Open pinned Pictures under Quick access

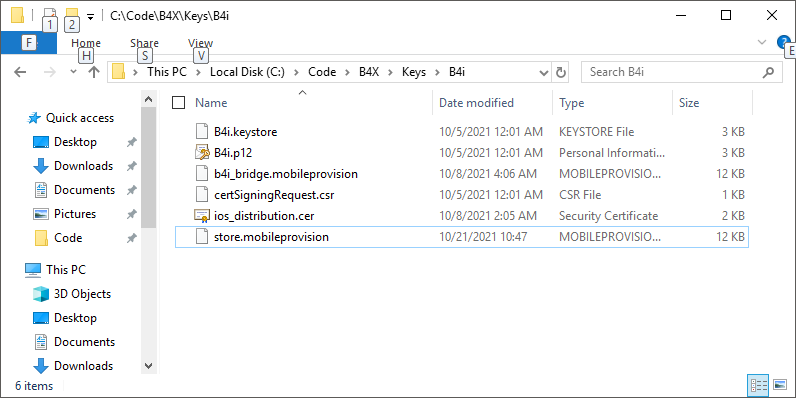pos(75,214)
